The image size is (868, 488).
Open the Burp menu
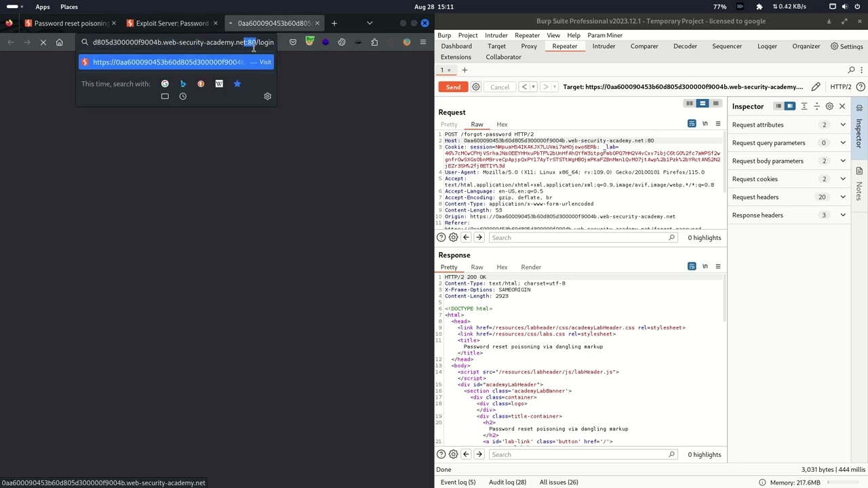(444, 35)
